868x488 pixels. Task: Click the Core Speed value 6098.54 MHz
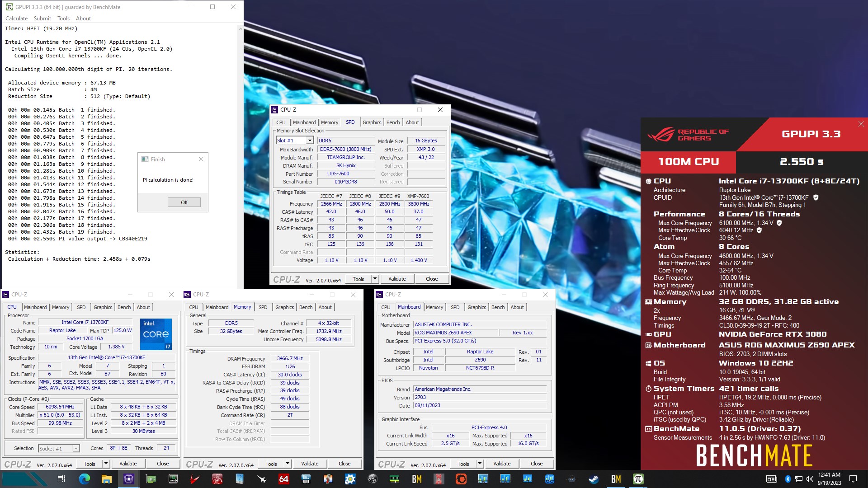pos(60,407)
